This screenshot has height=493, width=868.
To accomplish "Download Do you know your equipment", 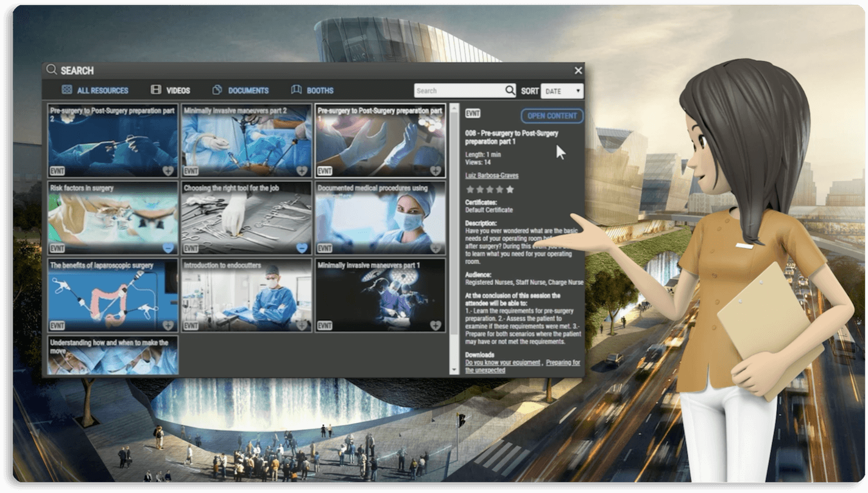I will click(x=503, y=363).
